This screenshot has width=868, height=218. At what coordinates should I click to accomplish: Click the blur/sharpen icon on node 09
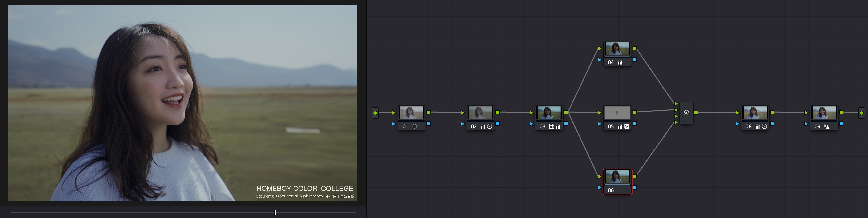click(826, 126)
